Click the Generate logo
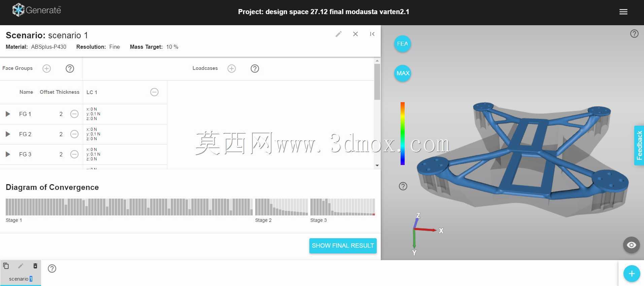The height and width of the screenshot is (286, 644). (x=37, y=10)
